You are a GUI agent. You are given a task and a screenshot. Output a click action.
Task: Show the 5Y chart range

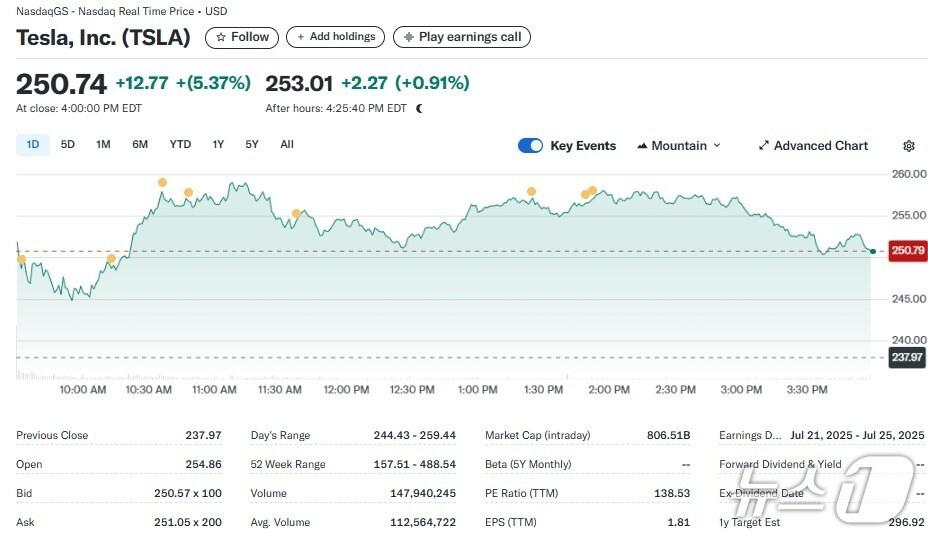tap(252, 144)
